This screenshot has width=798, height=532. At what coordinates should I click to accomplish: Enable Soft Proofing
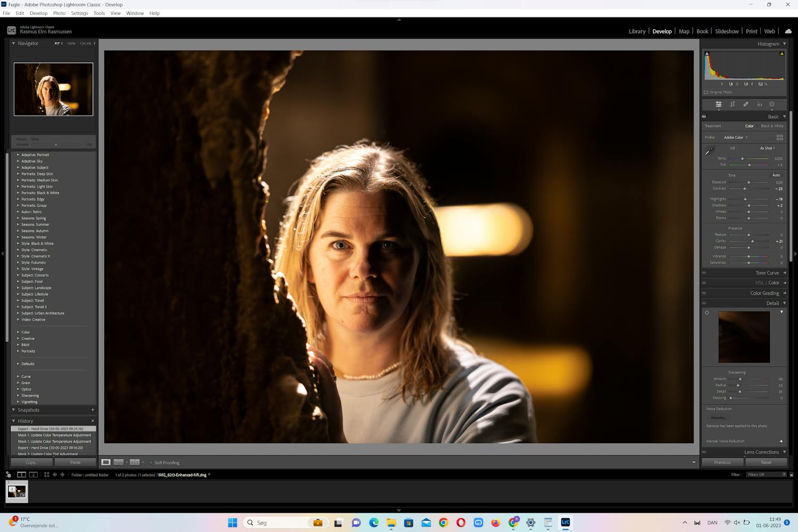pos(152,462)
